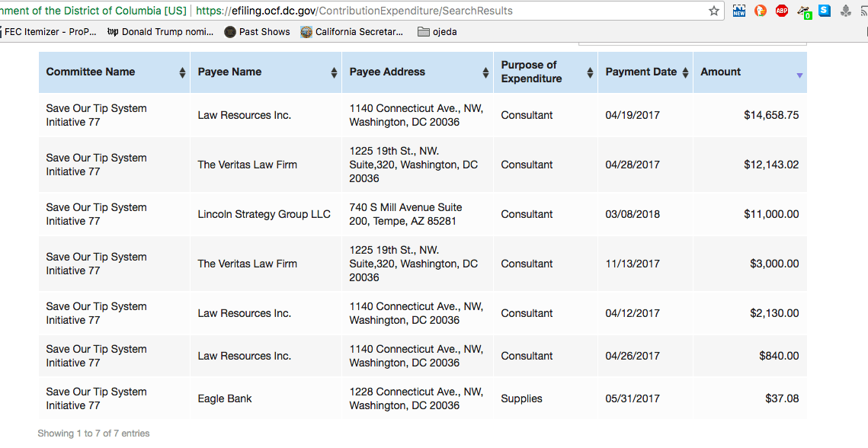Sort table by Payment Date

pyautogui.click(x=645, y=72)
